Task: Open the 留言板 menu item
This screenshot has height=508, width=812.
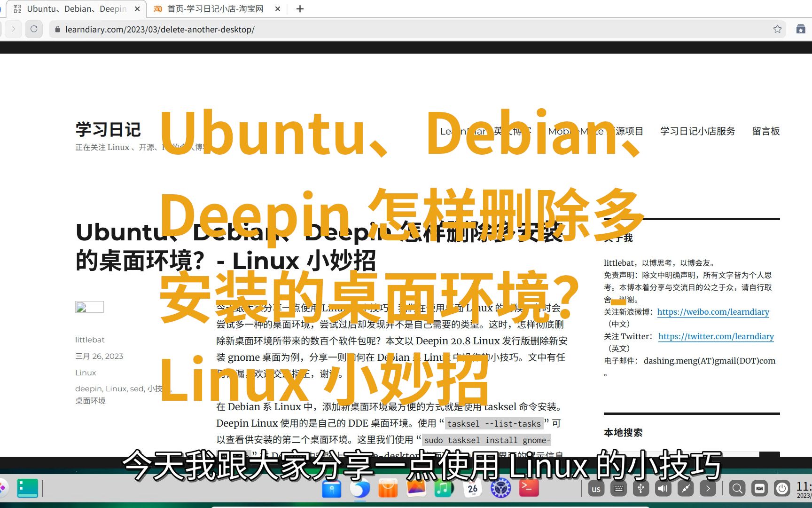Action: coord(766,131)
